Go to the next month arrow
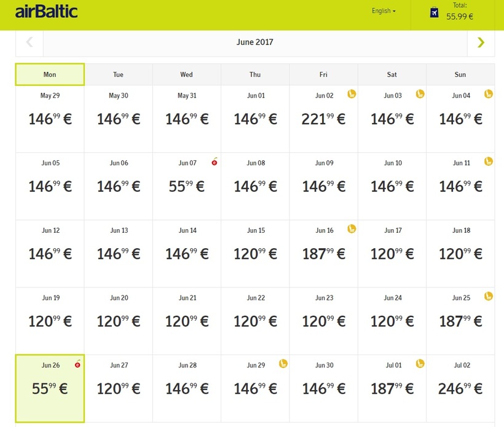The width and height of the screenshot is (504, 427). pos(481,42)
